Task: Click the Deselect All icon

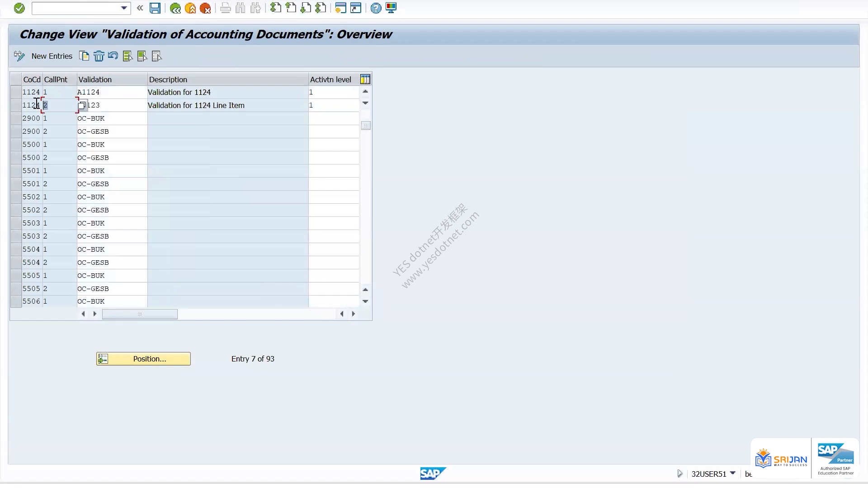Action: pos(156,56)
